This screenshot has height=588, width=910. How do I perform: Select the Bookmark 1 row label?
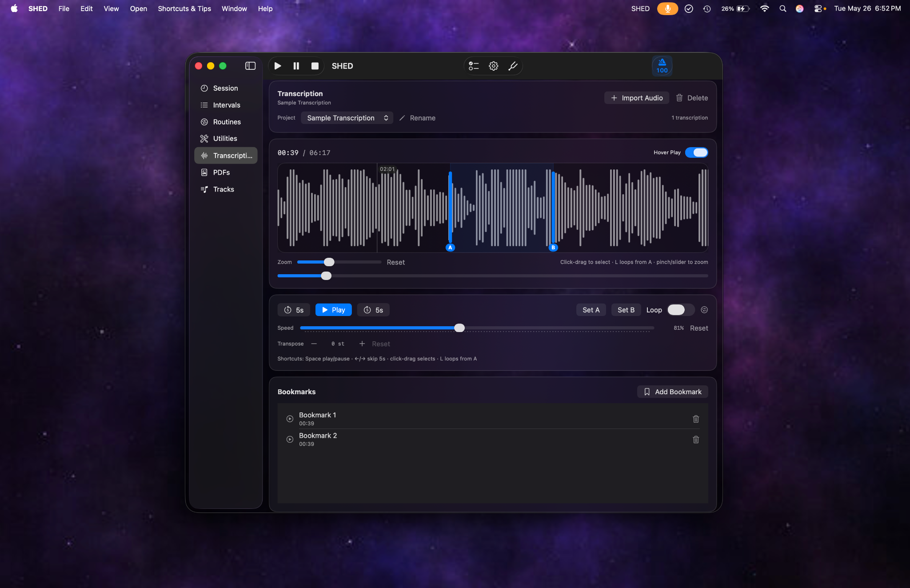point(317,415)
